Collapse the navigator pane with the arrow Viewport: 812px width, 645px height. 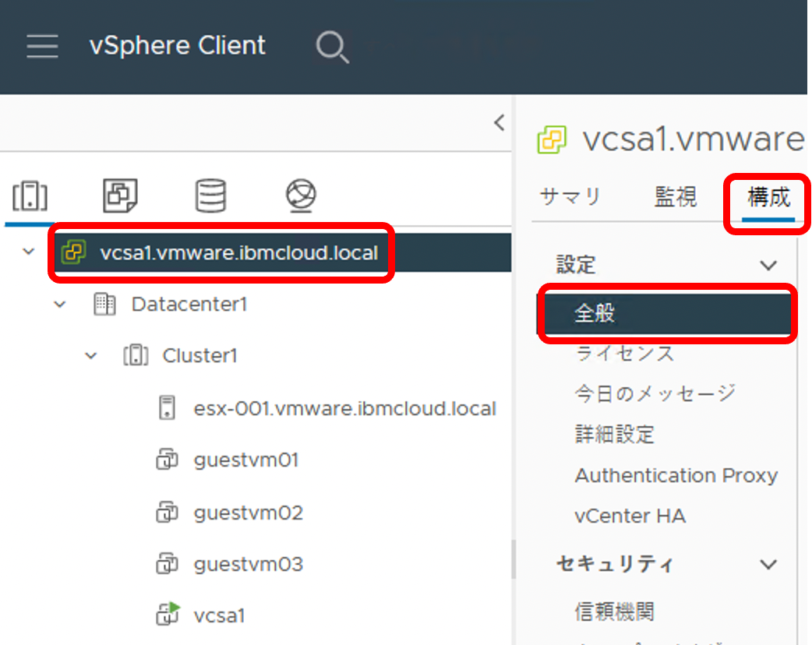[500, 122]
